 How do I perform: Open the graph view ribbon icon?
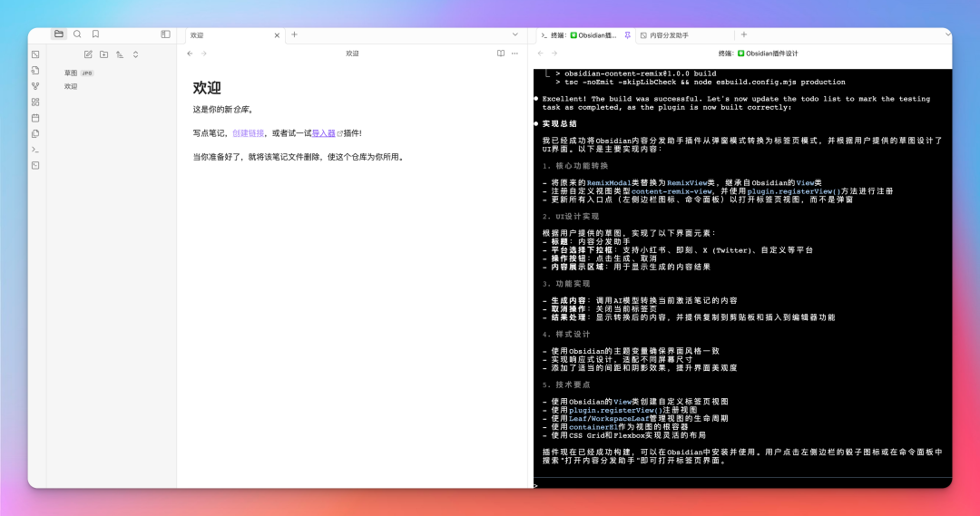click(35, 86)
